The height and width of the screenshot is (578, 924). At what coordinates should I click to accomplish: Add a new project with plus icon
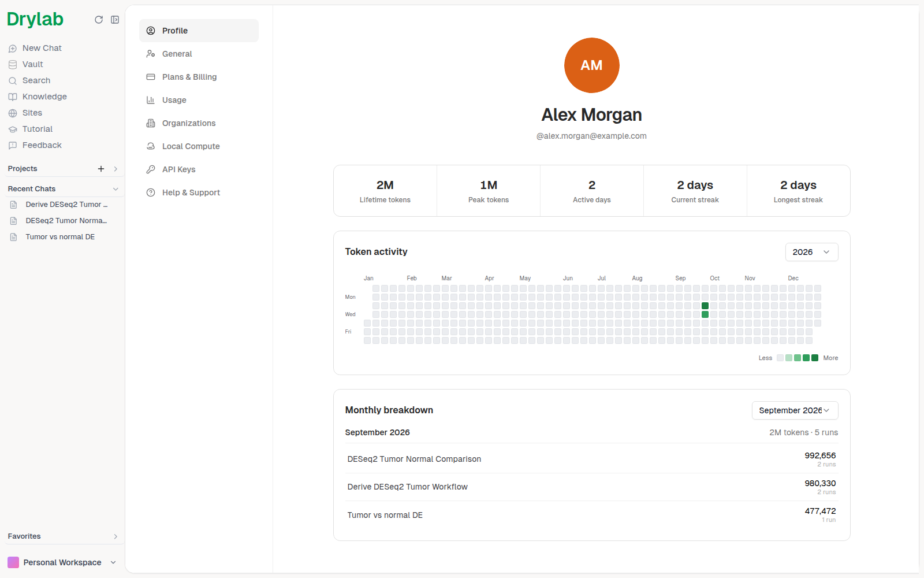click(101, 169)
